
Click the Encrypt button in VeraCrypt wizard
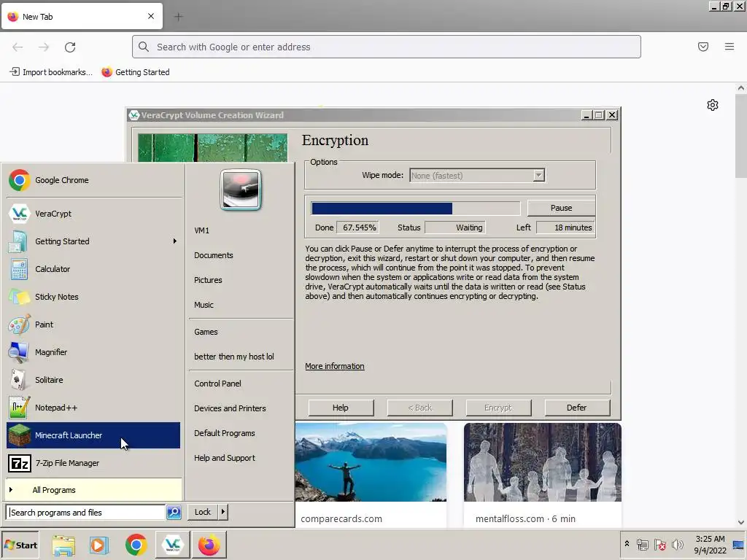[x=498, y=408]
